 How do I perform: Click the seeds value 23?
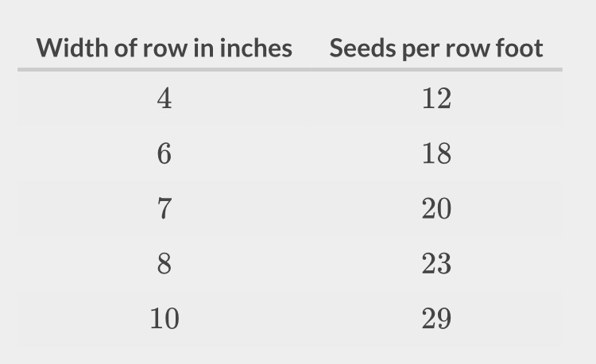436,263
